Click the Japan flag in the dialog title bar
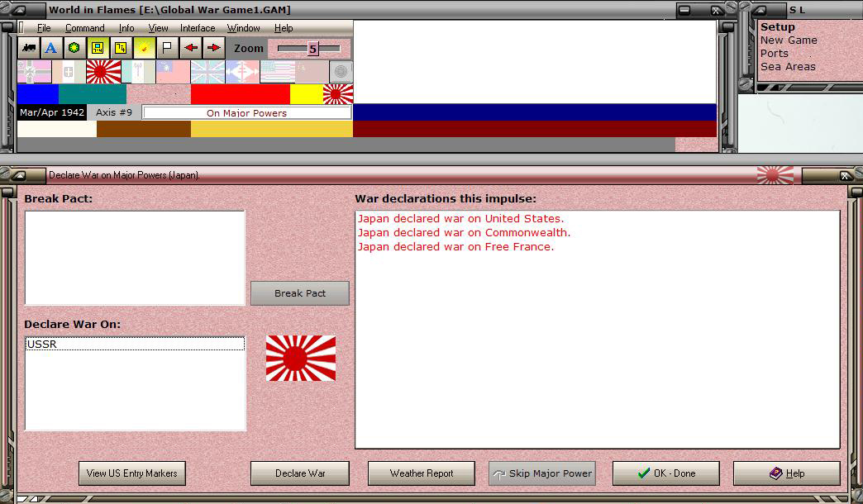 775,175
